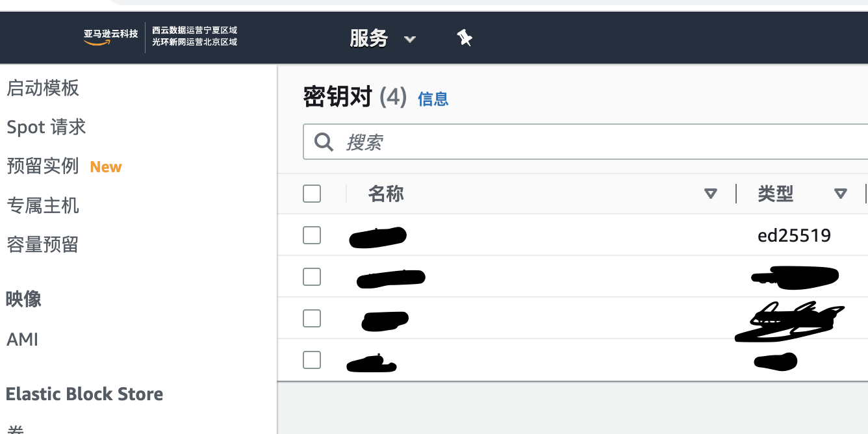Select 启动模板 in the left sidebar

point(42,88)
